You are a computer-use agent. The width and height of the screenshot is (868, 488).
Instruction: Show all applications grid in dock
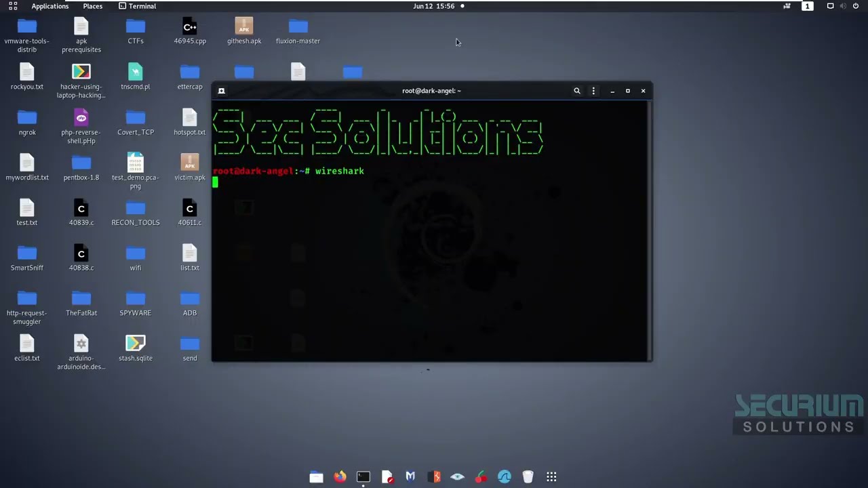click(551, 477)
